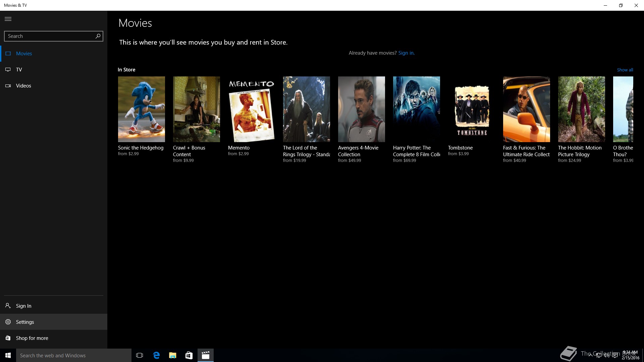Screen dimensions: 644x362
Task: Open the Sonic the Hedgehog poster
Action: [142, 109]
